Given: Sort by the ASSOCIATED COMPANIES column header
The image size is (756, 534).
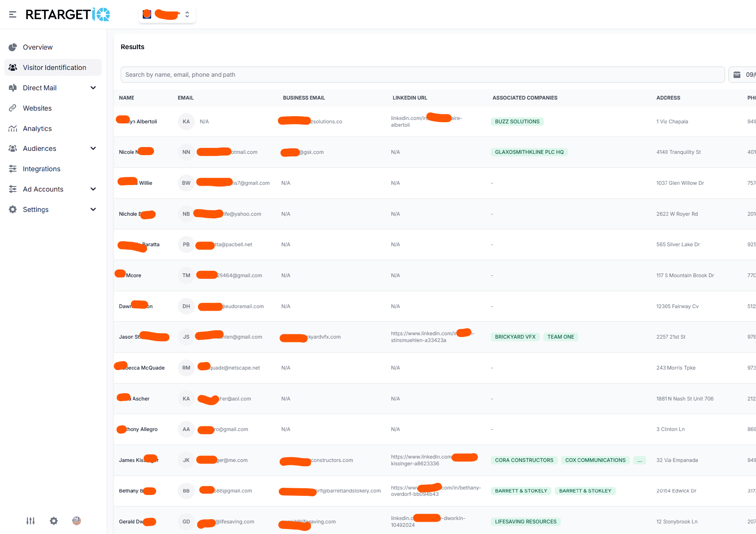Looking at the screenshot, I should click(525, 98).
